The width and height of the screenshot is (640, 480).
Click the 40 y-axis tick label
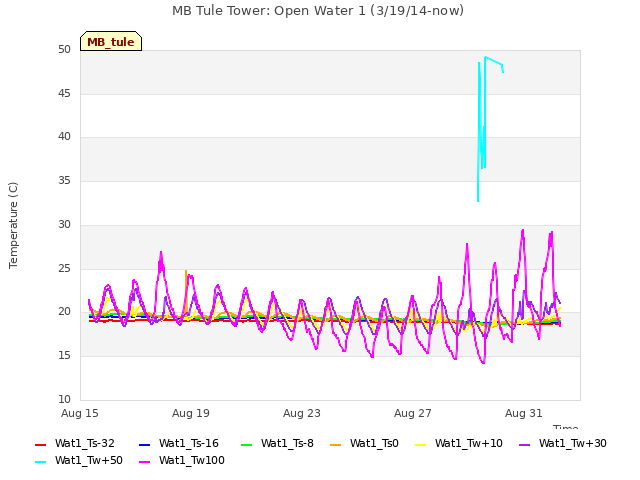tap(64, 137)
